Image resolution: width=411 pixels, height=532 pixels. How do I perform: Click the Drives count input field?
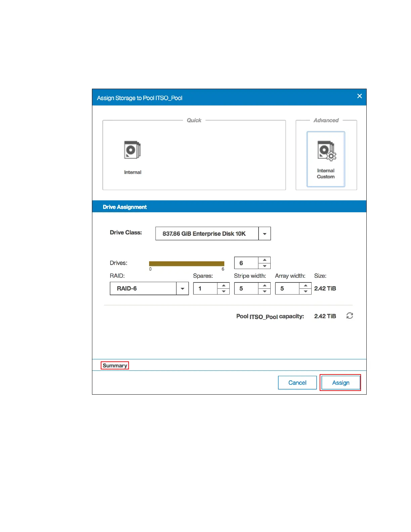tap(246, 263)
